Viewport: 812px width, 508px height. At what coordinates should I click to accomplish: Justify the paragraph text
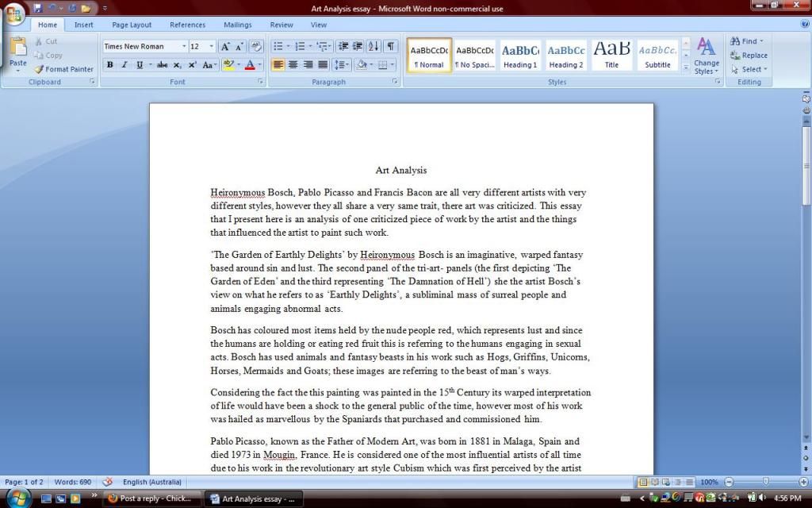(x=323, y=65)
